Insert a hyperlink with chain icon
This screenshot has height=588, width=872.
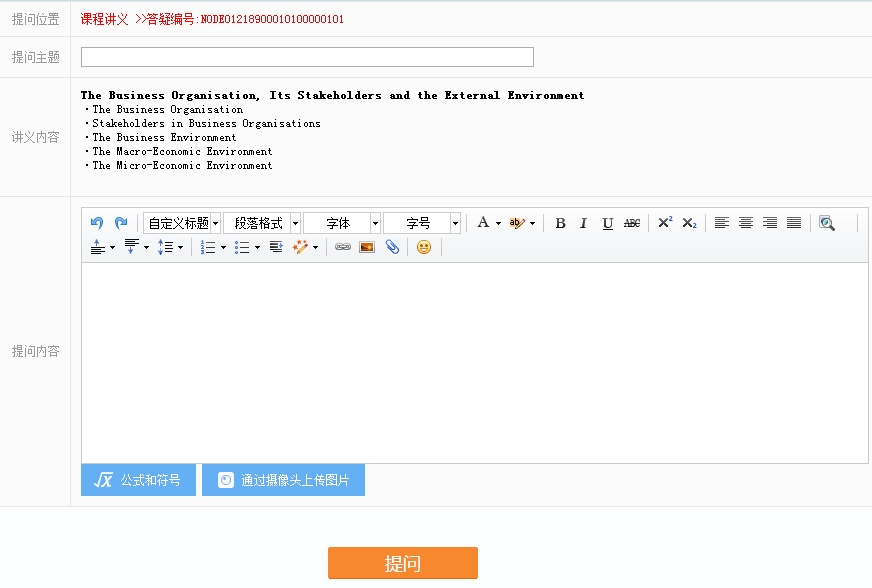343,247
